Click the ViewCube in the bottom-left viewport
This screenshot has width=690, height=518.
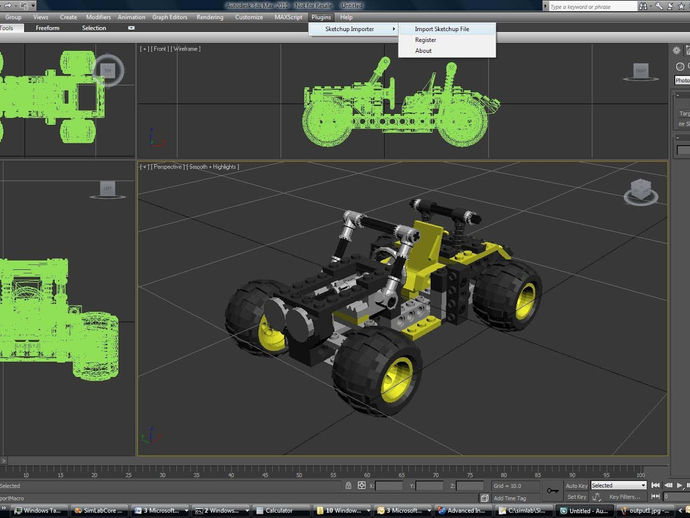click(107, 189)
